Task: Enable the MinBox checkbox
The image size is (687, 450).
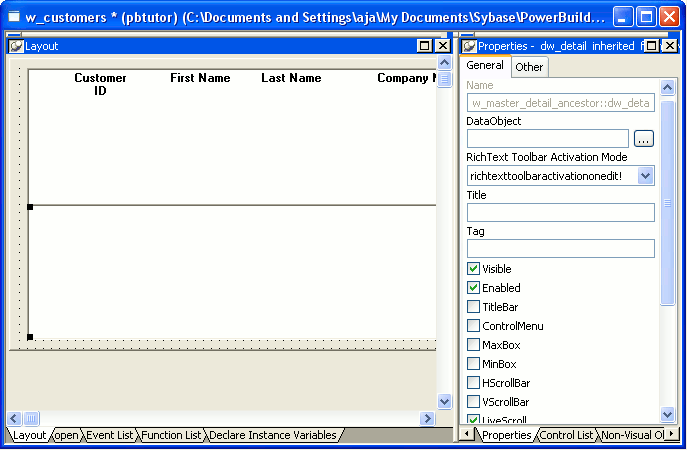Action: pyautogui.click(x=473, y=364)
